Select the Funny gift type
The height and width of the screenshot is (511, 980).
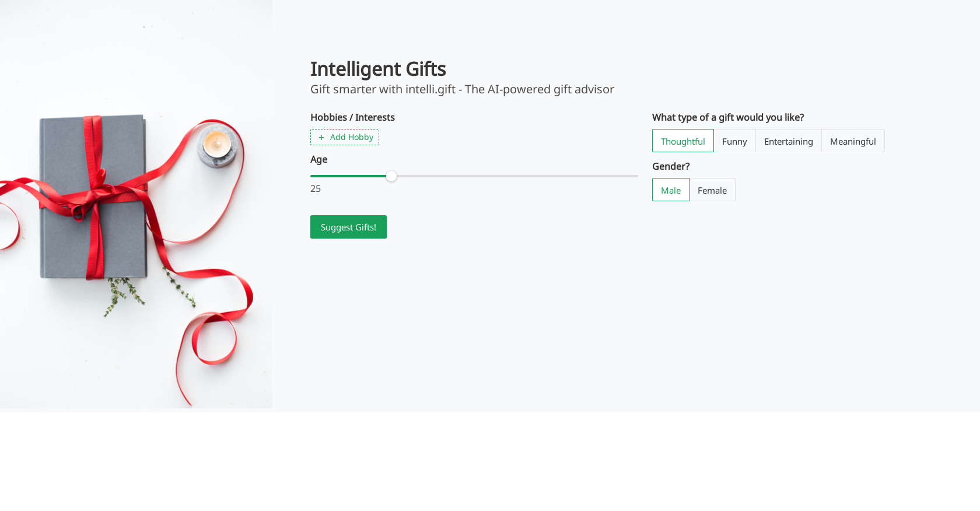coord(734,141)
